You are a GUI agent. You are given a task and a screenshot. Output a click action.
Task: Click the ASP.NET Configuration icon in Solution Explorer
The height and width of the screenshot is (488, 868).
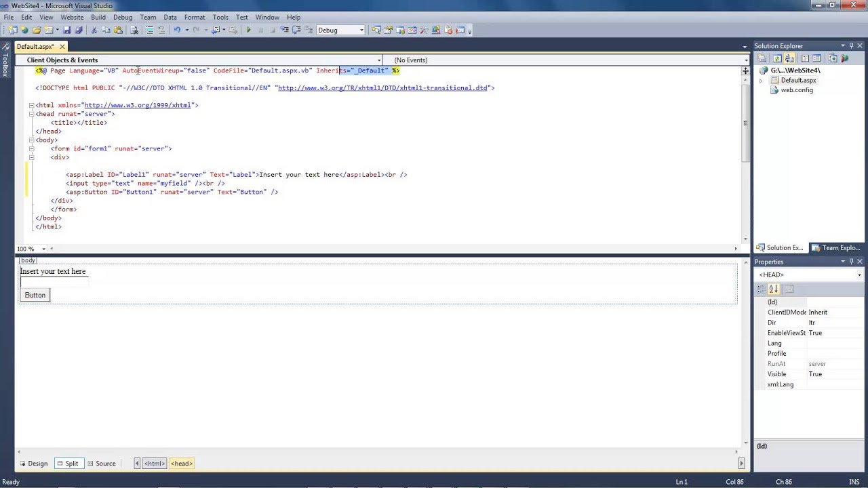pos(845,58)
